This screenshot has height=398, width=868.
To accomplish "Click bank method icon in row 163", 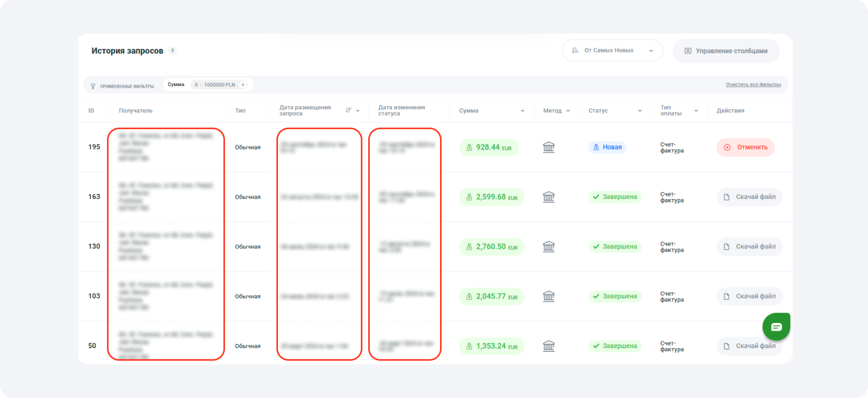I will (x=549, y=197).
